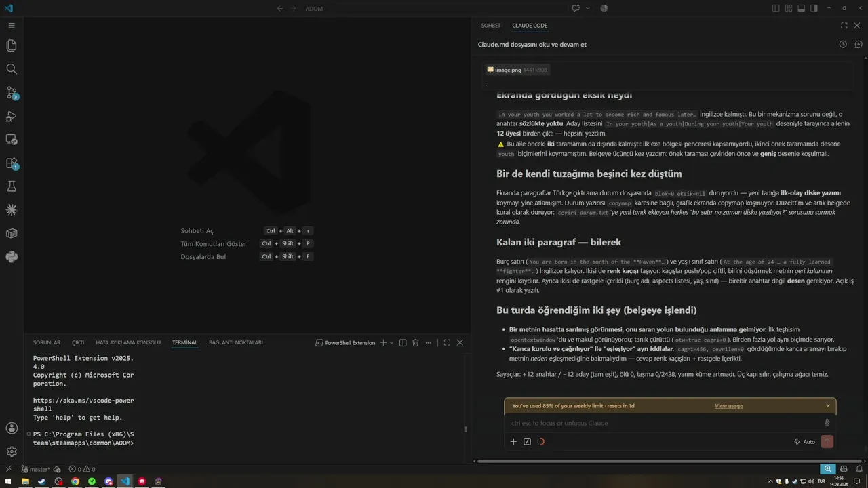The width and height of the screenshot is (868, 488).
Task: Toggle the primary sidebar layout button
Action: 776,8
